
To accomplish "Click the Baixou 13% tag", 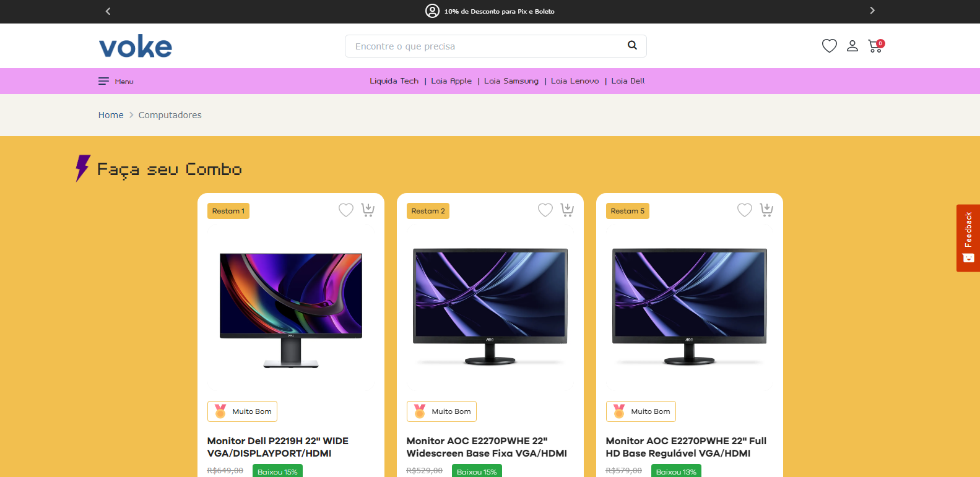I will coord(676,471).
